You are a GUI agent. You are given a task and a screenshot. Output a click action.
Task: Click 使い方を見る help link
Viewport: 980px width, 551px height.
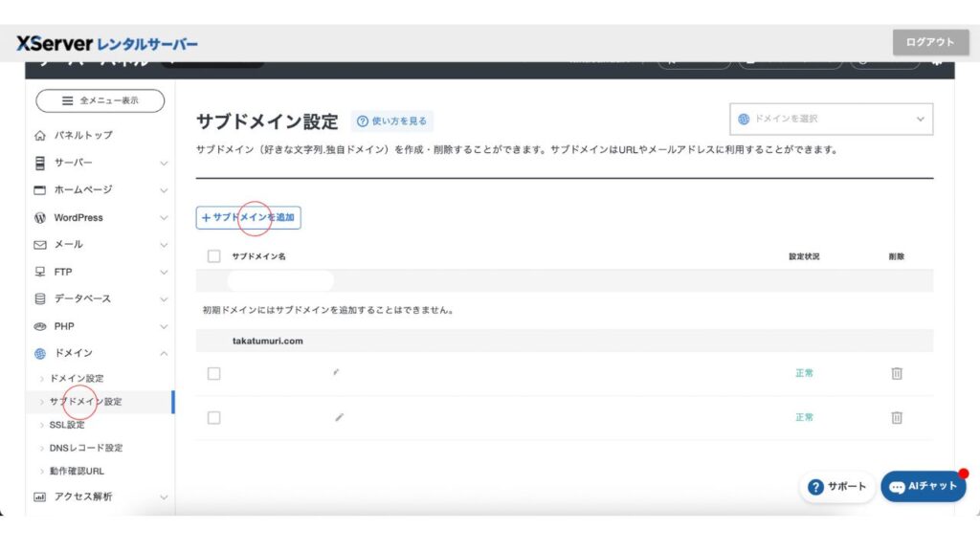[x=392, y=121]
